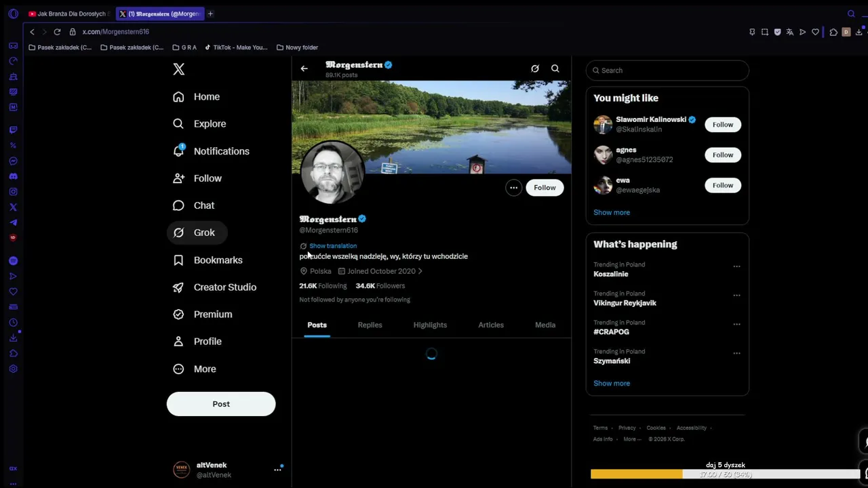Open more options for the Koszalinie trend
This screenshot has height=488, width=868.
736,266
